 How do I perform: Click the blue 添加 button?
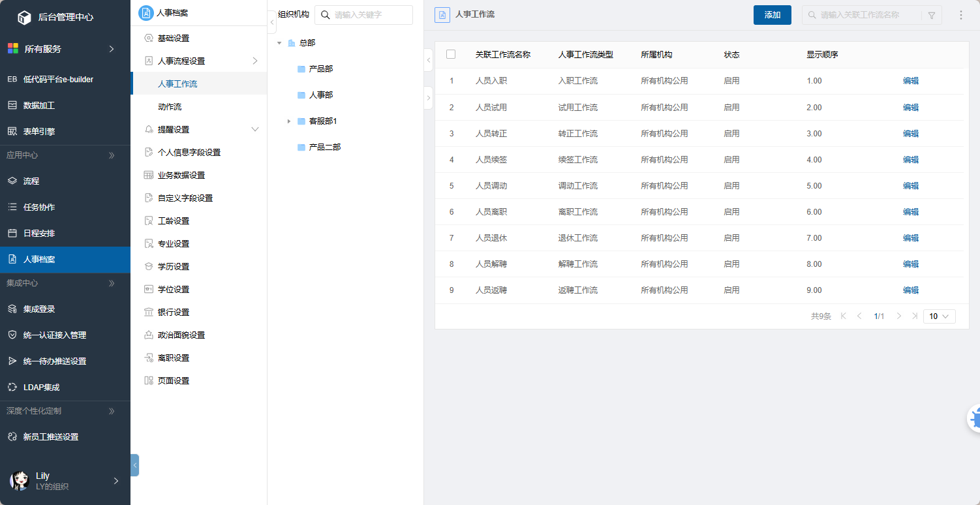772,15
